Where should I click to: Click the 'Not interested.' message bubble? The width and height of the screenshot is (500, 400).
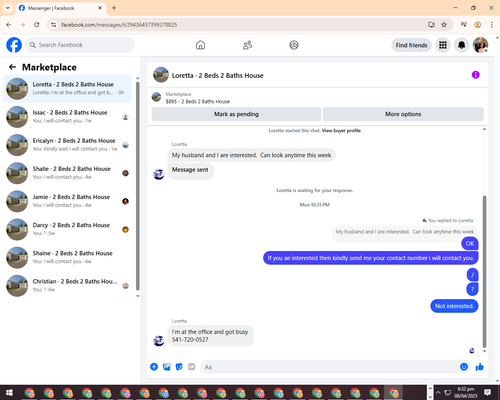454,306
